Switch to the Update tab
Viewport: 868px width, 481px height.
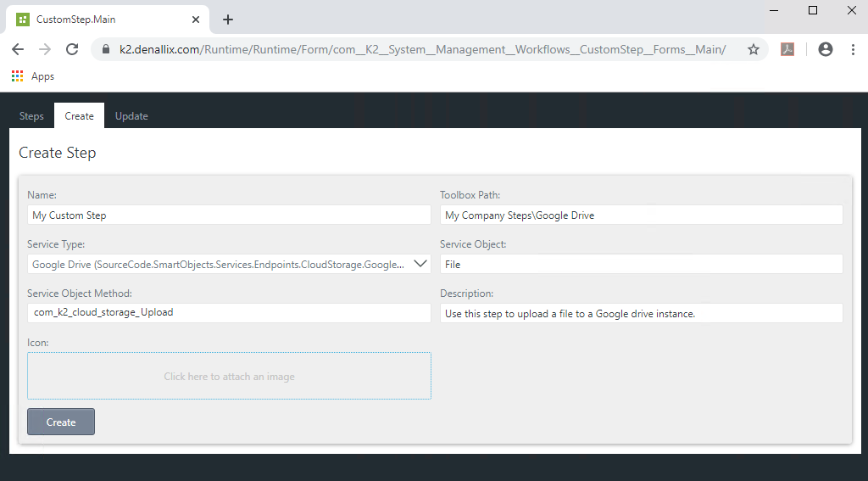tap(131, 116)
